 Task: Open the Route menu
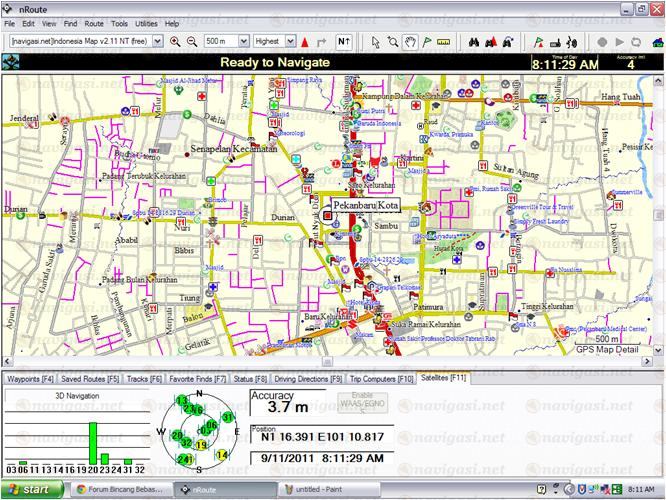click(94, 23)
